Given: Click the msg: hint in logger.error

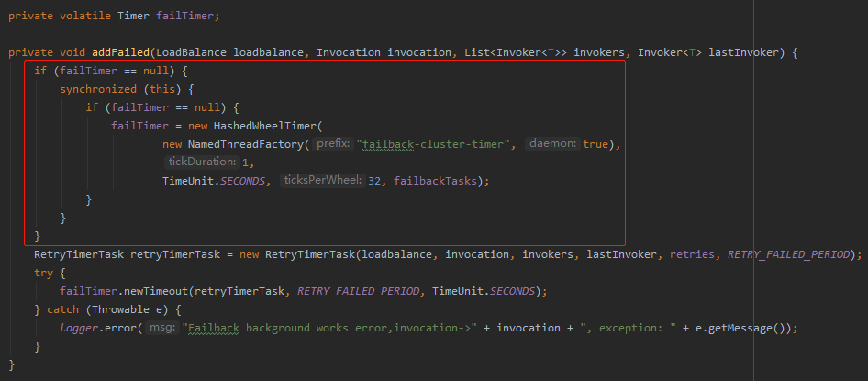Looking at the screenshot, I should pos(162,328).
